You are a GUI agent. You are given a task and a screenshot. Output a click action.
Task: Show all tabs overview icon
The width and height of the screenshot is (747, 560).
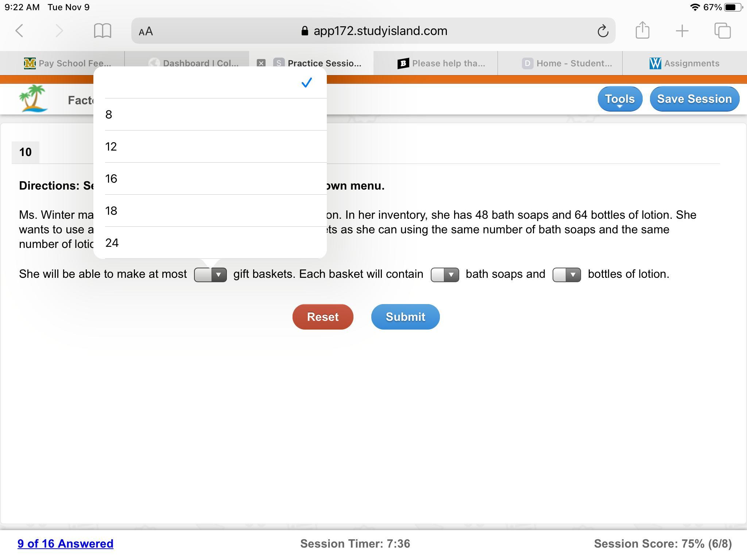pyautogui.click(x=722, y=31)
